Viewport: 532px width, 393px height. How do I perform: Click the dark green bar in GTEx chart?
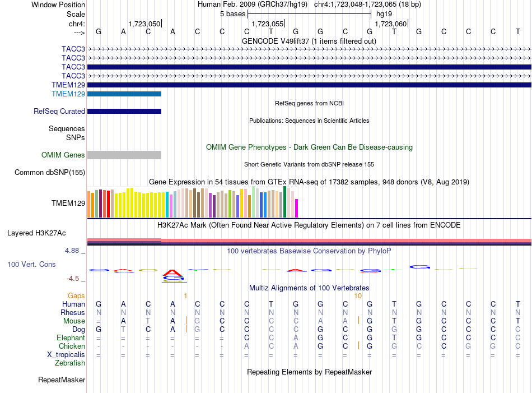click(284, 202)
